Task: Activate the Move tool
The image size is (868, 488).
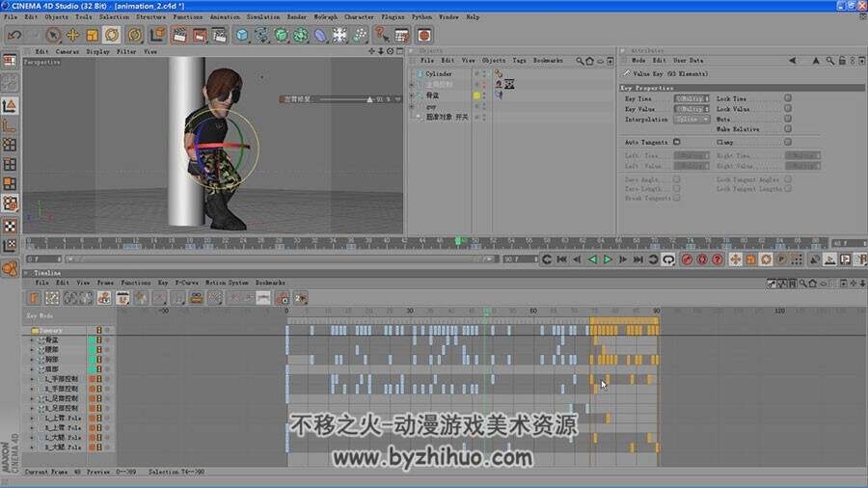Action: (72, 36)
